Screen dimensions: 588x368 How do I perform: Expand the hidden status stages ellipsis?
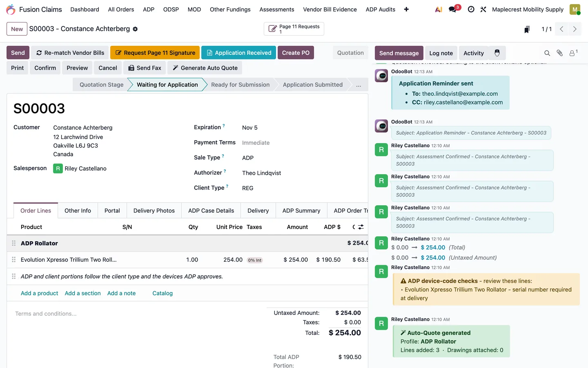tap(359, 85)
